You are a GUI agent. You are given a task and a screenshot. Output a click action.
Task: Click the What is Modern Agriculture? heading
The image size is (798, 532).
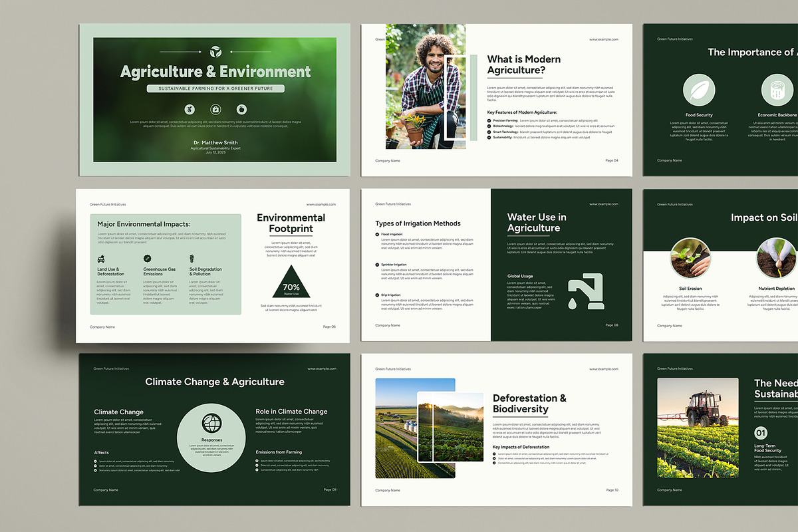(524, 65)
